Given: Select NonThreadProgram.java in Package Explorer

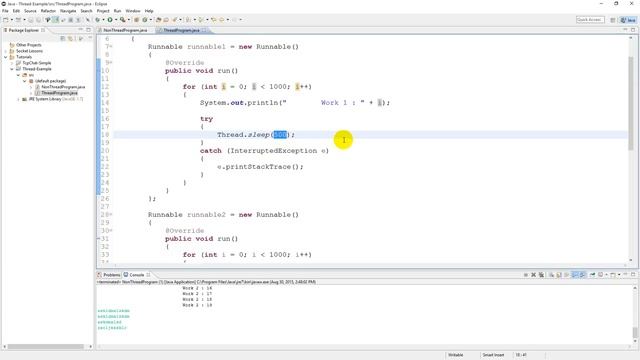Looking at the screenshot, I should (63, 87).
